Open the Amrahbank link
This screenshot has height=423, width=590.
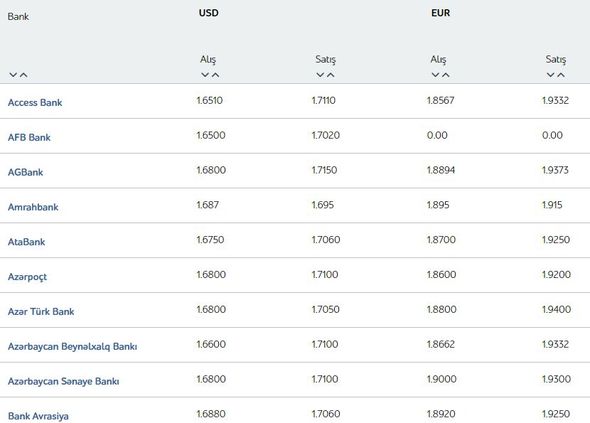coord(33,207)
